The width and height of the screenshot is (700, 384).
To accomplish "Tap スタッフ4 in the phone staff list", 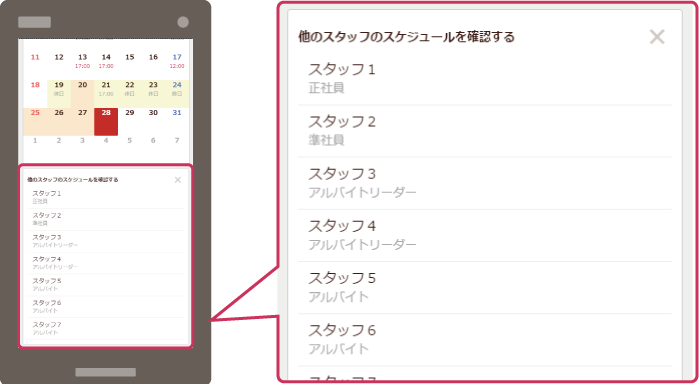I will (105, 263).
